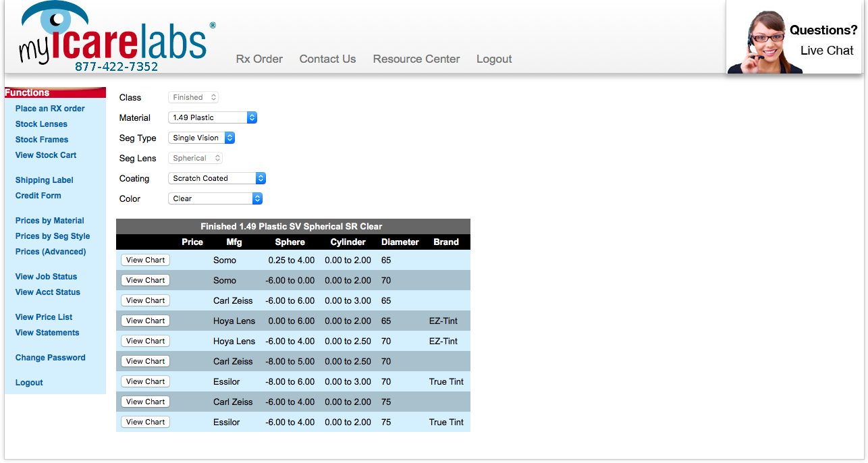Open the Contact Us page

click(327, 59)
